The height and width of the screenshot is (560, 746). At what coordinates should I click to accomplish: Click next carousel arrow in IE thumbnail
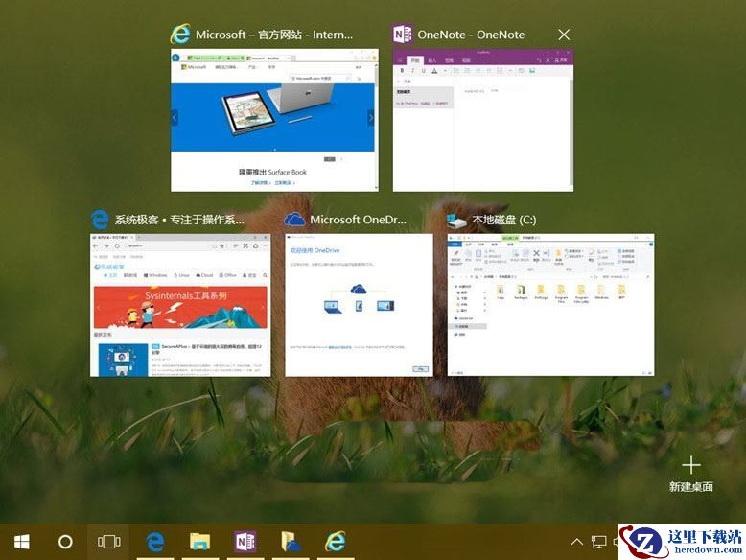(x=371, y=118)
